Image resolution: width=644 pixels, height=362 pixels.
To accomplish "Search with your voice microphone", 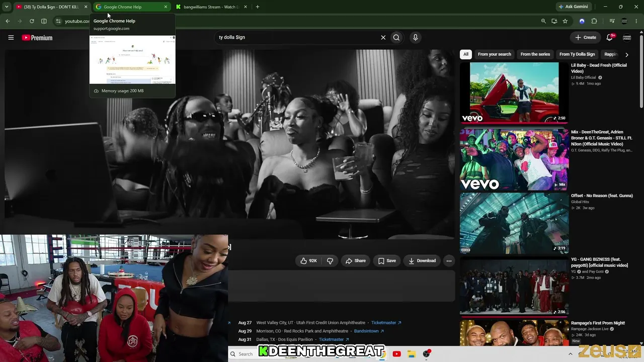I will 415,37.
